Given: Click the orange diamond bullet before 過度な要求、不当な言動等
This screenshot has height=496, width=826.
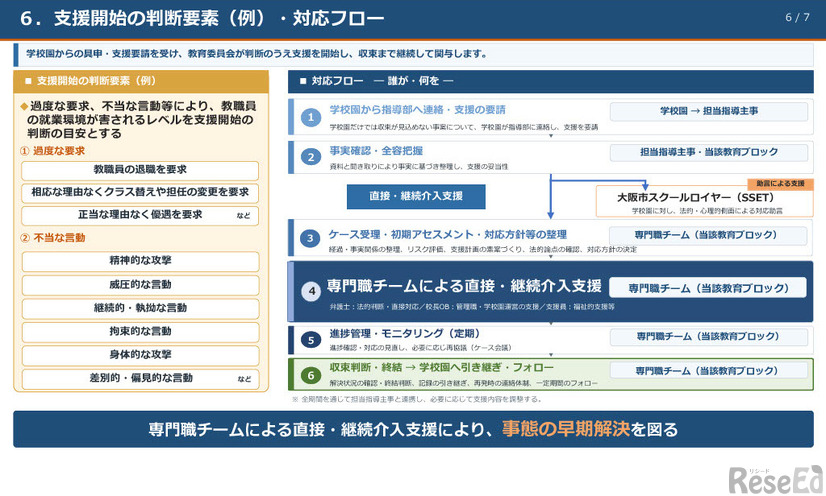Looking at the screenshot, I should click(x=24, y=106).
